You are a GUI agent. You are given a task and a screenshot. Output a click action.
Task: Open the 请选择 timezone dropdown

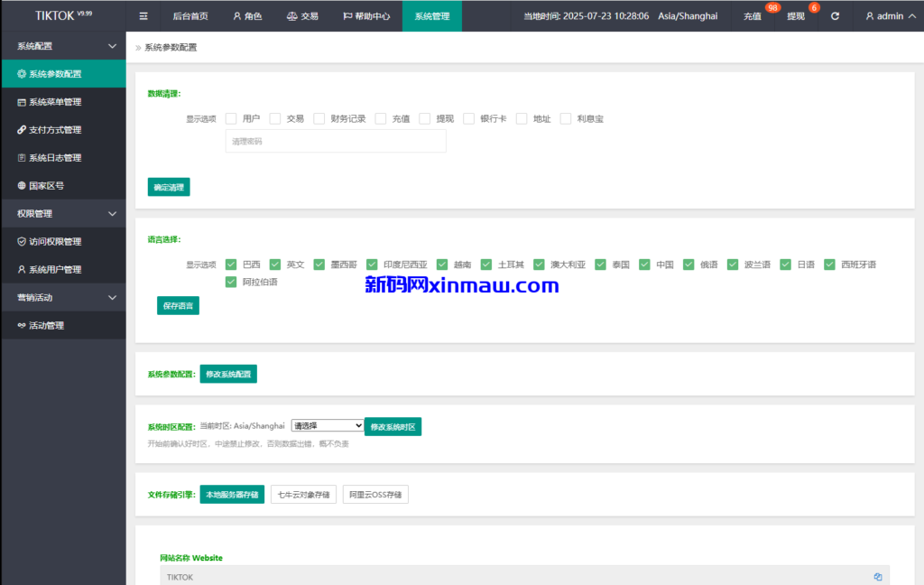pos(327,426)
